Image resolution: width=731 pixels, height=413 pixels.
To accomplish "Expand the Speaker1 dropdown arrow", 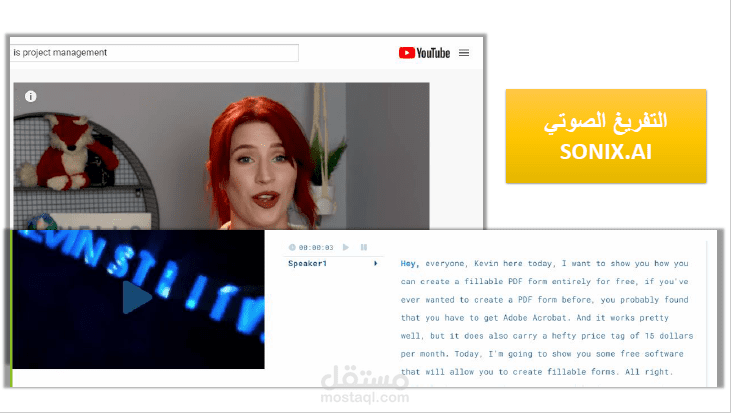I will tap(375, 263).
